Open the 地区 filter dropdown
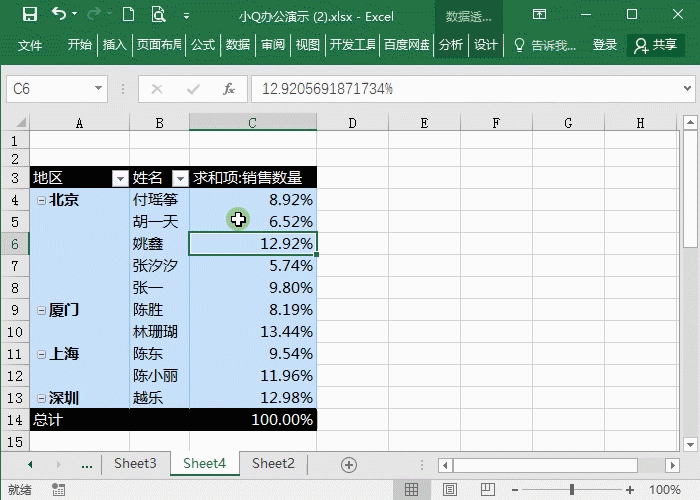Screen dimensions: 700x500 point(120,179)
